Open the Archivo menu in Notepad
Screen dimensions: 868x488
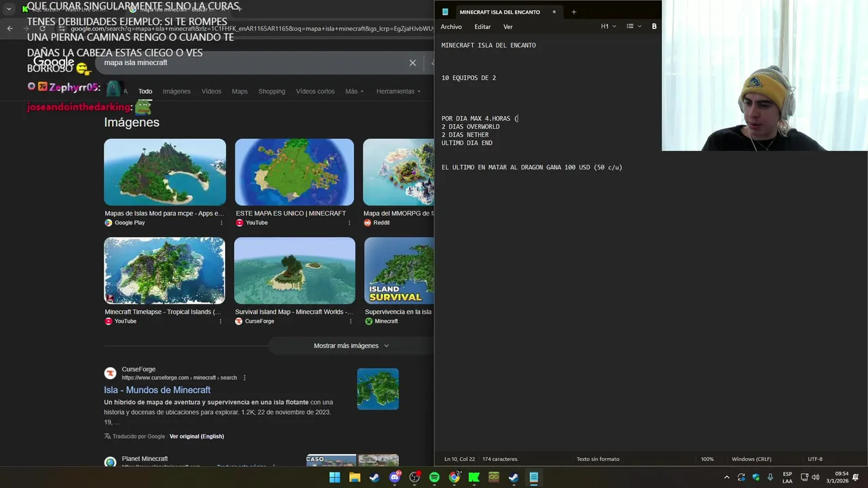point(451,26)
